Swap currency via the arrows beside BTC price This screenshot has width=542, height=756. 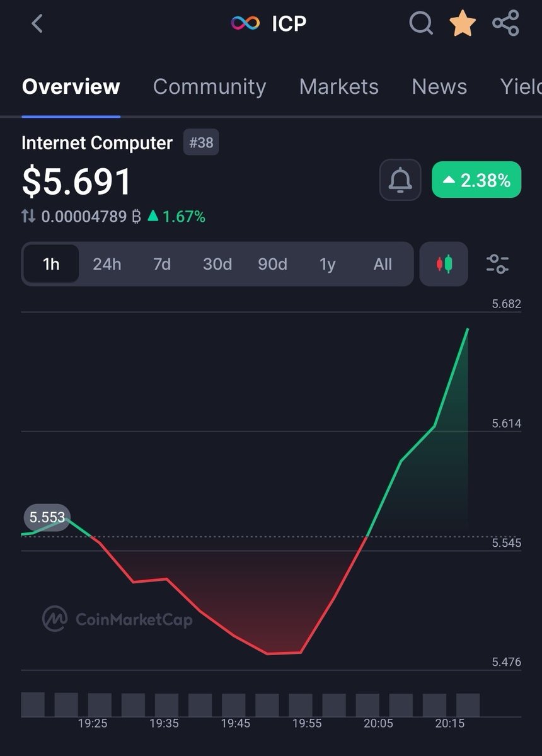[28, 217]
